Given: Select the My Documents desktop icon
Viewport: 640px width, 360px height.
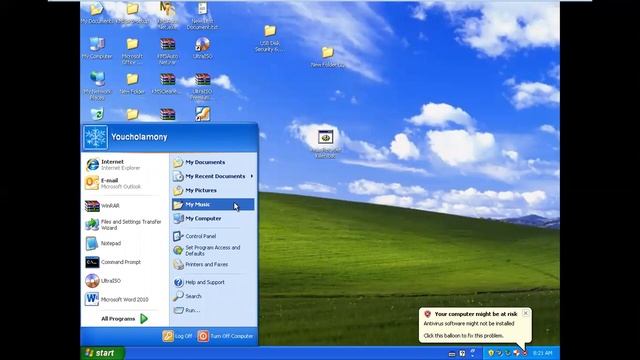Looking at the screenshot, I should (96, 14).
